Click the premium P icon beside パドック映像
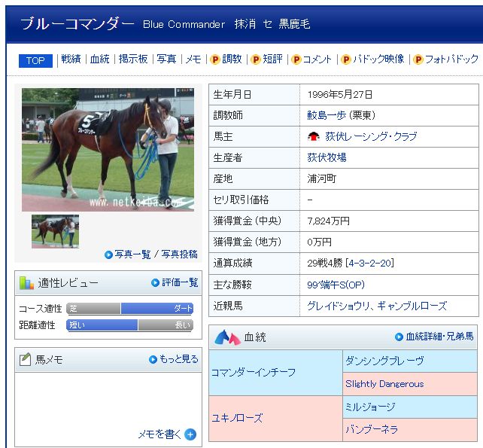Screen dimensions: 483x448 pos(346,59)
